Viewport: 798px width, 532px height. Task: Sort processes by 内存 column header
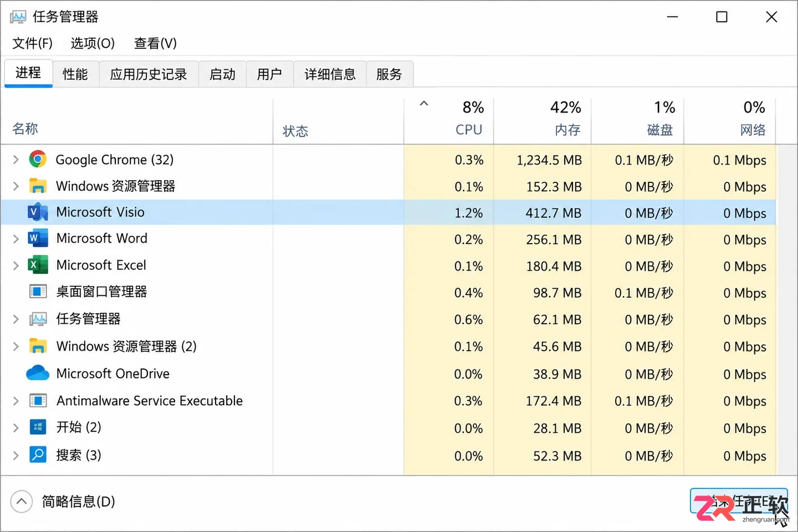[x=543, y=121]
